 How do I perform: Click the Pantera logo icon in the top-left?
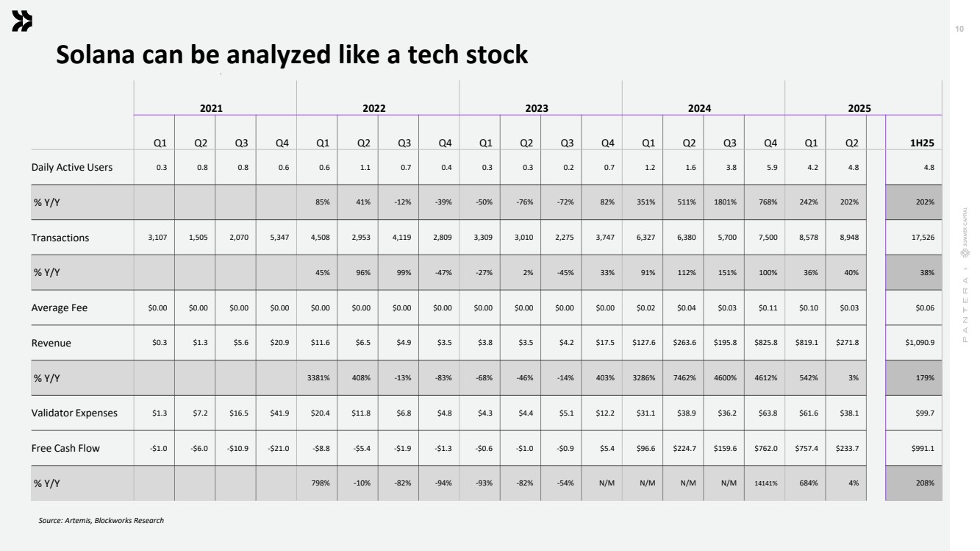tap(22, 22)
